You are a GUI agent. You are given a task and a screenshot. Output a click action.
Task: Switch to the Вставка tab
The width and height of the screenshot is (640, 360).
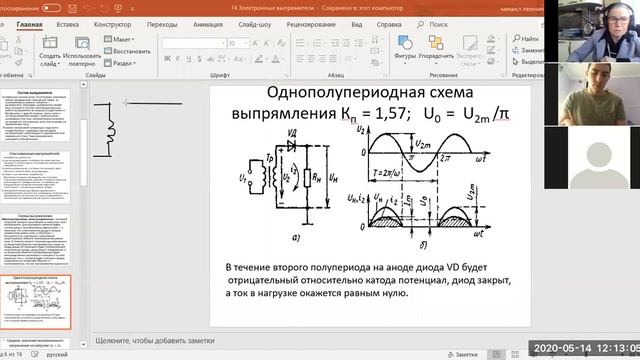[x=68, y=24]
